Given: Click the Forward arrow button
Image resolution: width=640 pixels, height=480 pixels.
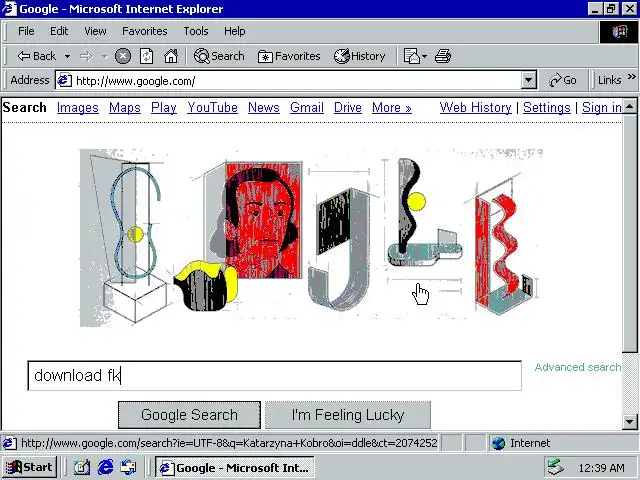Looking at the screenshot, I should pos(86,56).
